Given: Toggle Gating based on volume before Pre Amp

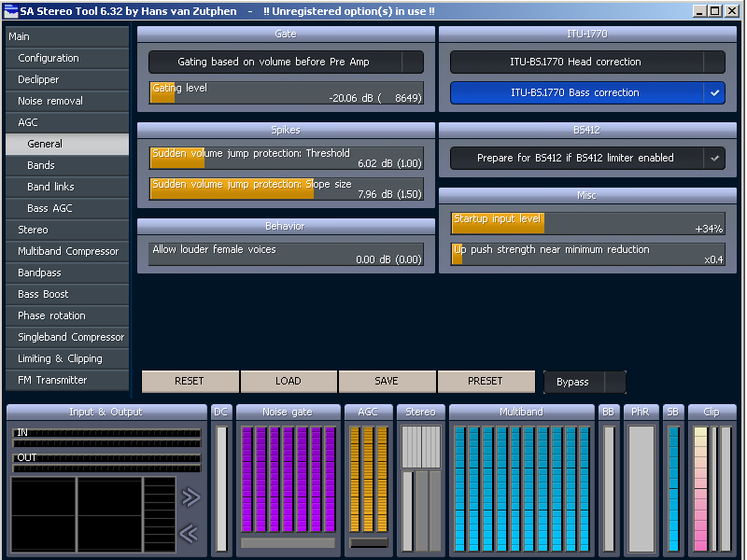Looking at the screenshot, I should pyautogui.click(x=286, y=62).
